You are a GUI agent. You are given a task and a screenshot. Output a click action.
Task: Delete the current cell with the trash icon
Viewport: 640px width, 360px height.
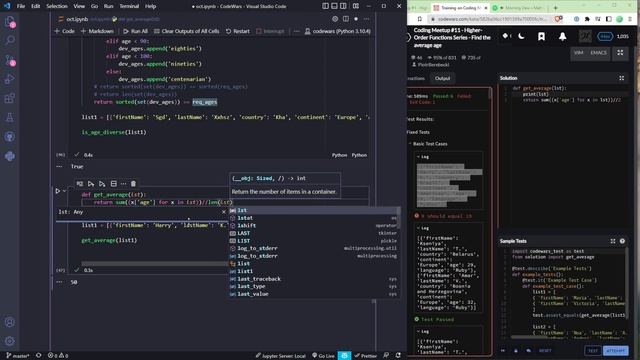click(133, 184)
